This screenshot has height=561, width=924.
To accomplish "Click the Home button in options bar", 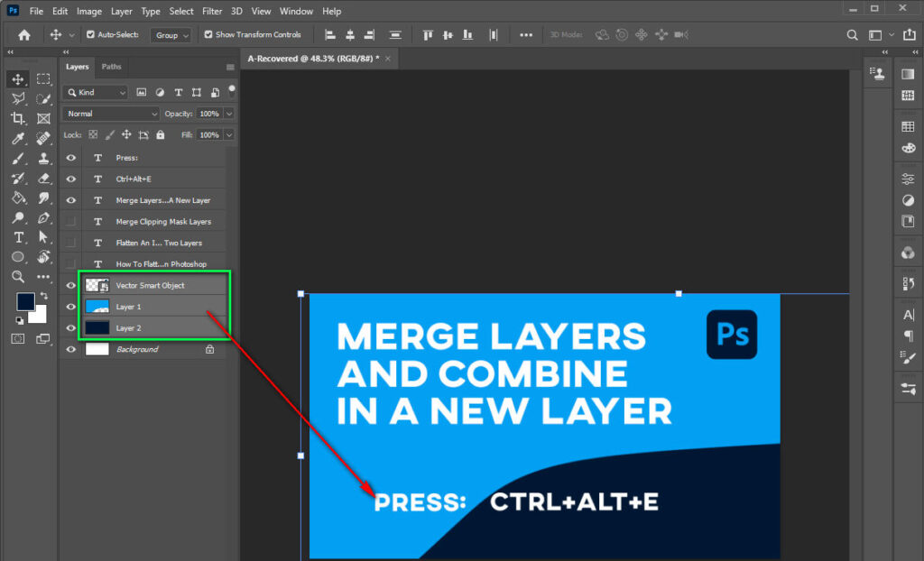I will 23,34.
